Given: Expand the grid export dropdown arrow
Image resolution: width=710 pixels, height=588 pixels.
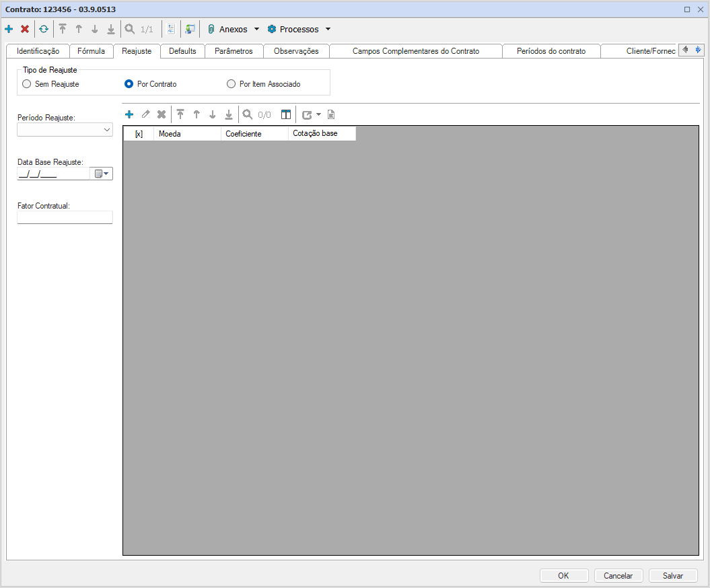Looking at the screenshot, I should 319,114.
